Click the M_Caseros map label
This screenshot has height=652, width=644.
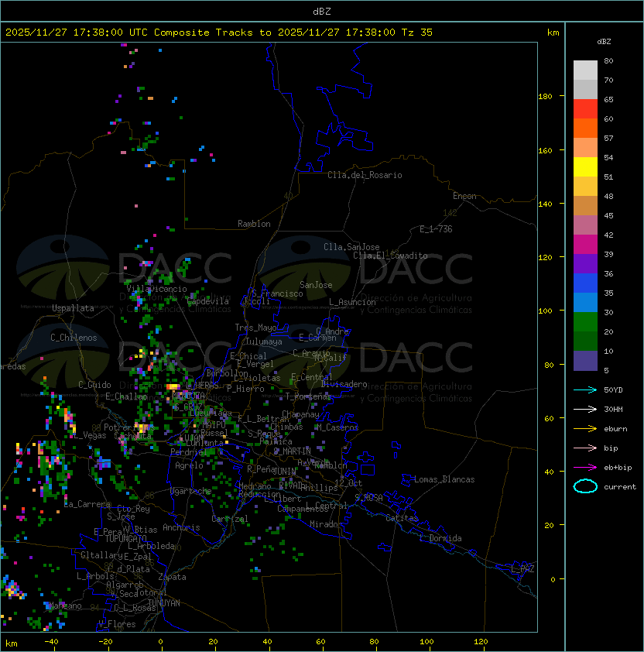point(337,427)
